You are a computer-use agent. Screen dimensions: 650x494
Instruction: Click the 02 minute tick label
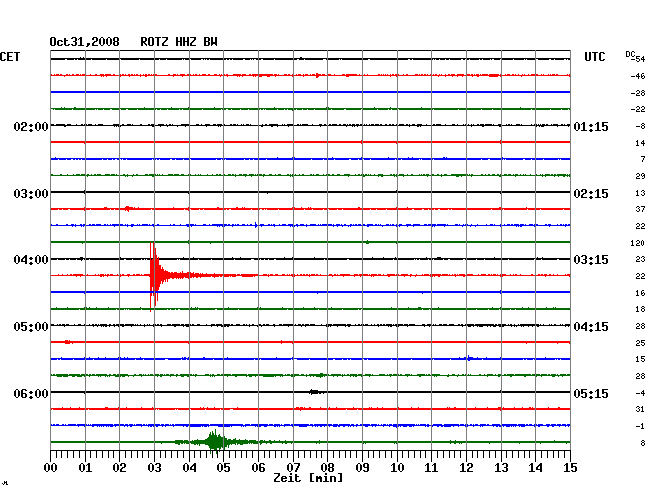(119, 468)
